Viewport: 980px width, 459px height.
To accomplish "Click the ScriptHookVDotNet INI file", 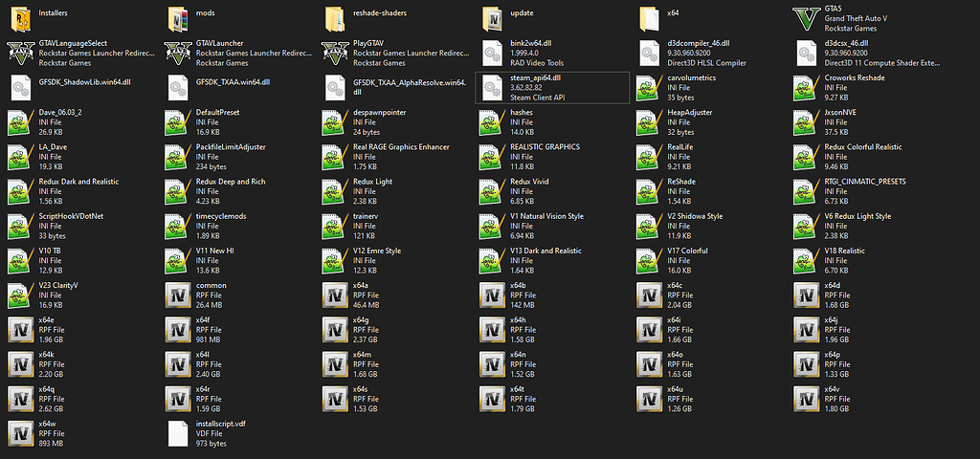I will [x=21, y=226].
